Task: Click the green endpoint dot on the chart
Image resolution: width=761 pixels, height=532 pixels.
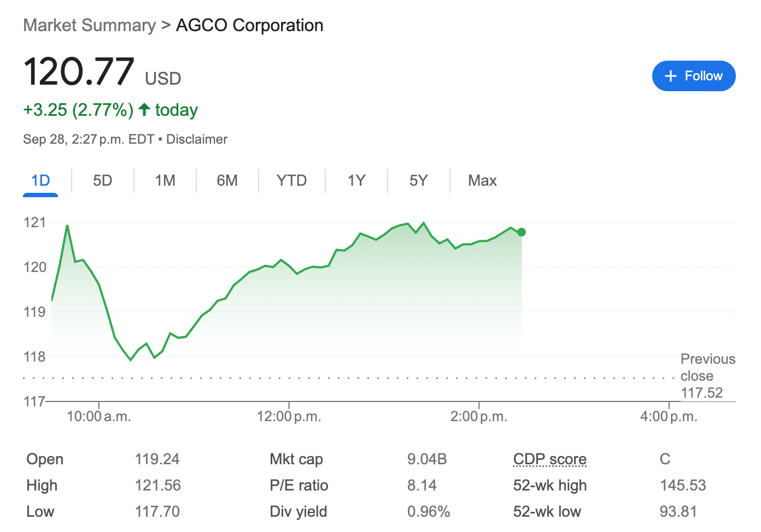Action: [x=522, y=232]
